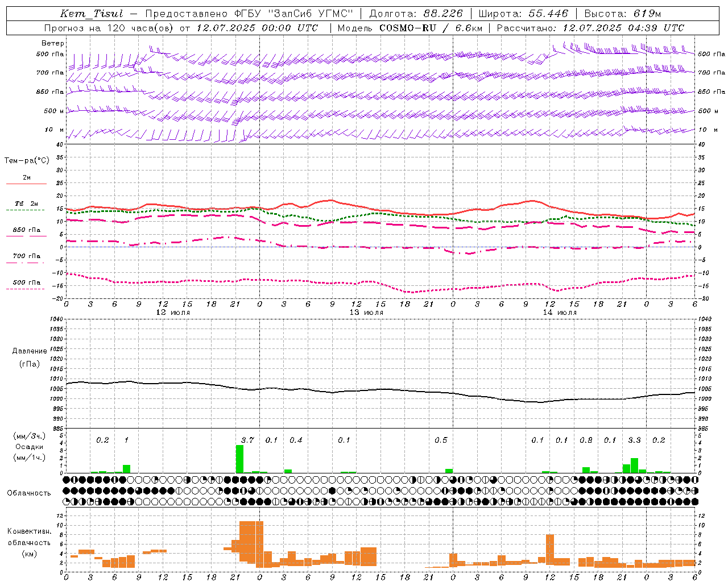Click the Рассчитано: 12.07.2025 04:39 UTC timestamp
Viewport: 728px width, 582px height.
(x=590, y=28)
